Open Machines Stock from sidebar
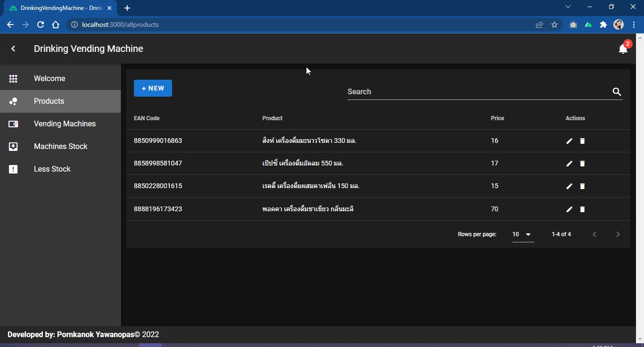The image size is (644, 347). 60,147
